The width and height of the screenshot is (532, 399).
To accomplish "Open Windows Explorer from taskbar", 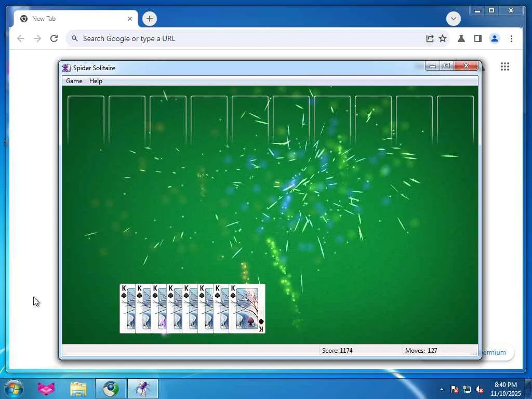I will click(78, 389).
